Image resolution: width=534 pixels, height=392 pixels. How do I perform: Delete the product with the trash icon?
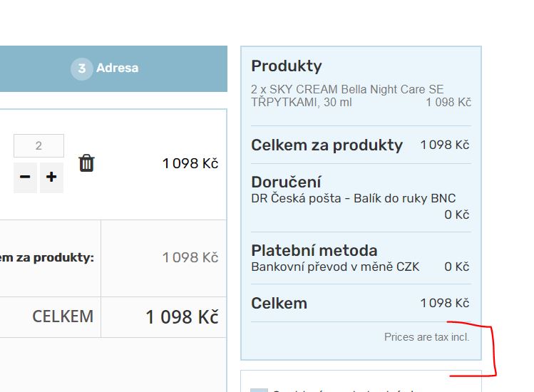tap(86, 163)
